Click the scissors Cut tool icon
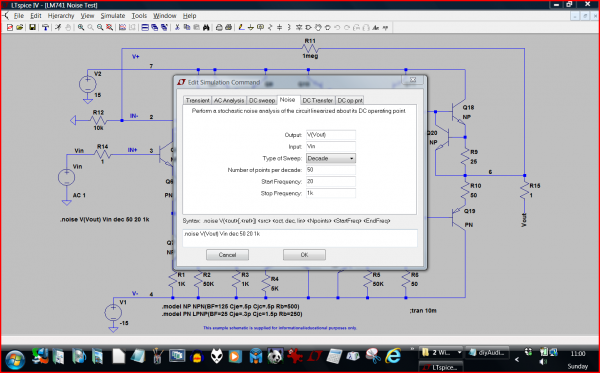The image size is (600, 373). [177, 28]
